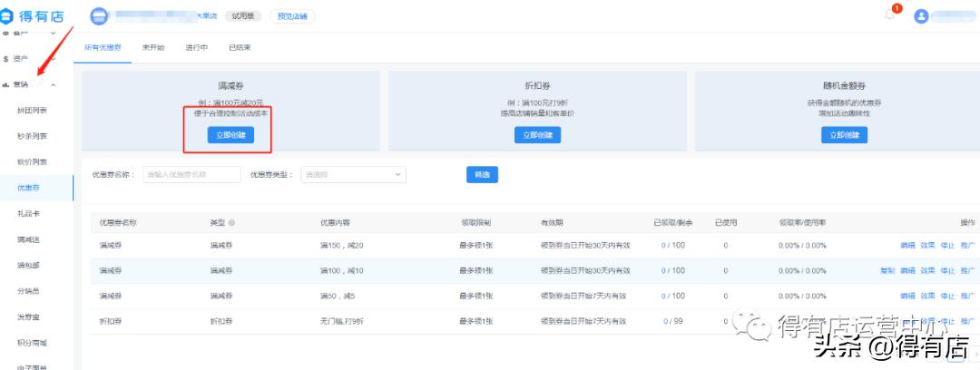980x370 pixels.
Task: Click 推广 for the 满100,减10 coupon
Action: [x=967, y=270]
